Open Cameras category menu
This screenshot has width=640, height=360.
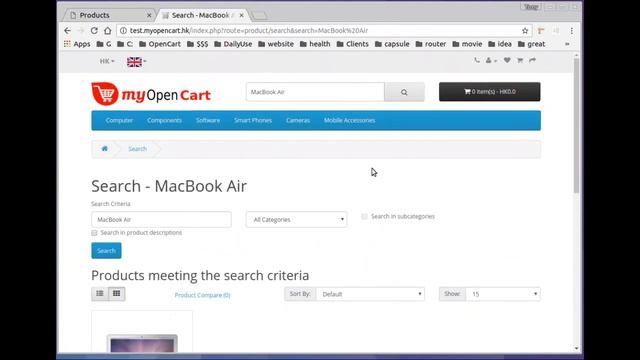click(298, 120)
